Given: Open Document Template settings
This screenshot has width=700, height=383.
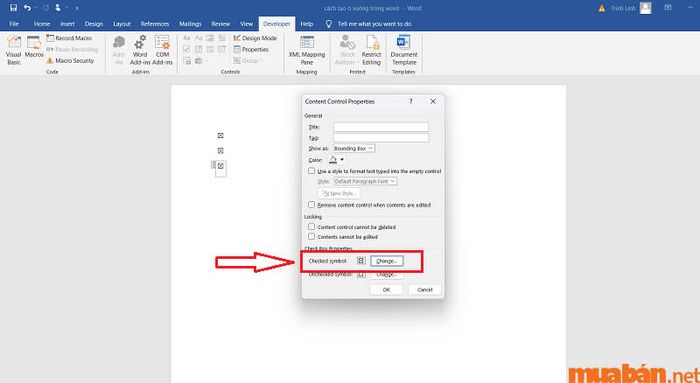Looking at the screenshot, I should point(404,50).
